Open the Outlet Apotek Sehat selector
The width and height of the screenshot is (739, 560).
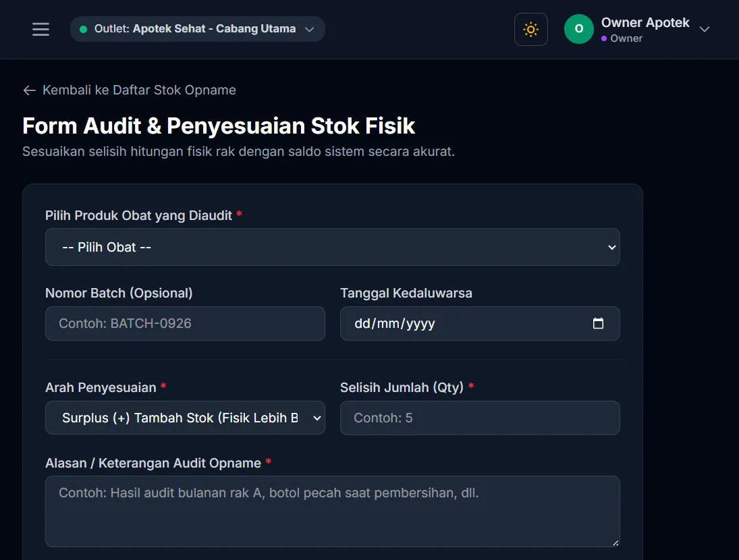[198, 29]
